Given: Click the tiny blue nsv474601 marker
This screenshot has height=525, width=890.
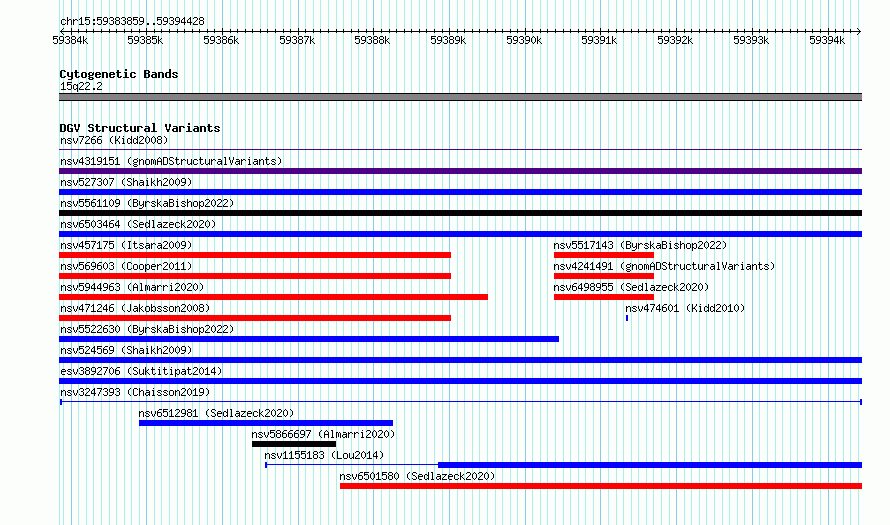Looking at the screenshot, I should click(627, 318).
